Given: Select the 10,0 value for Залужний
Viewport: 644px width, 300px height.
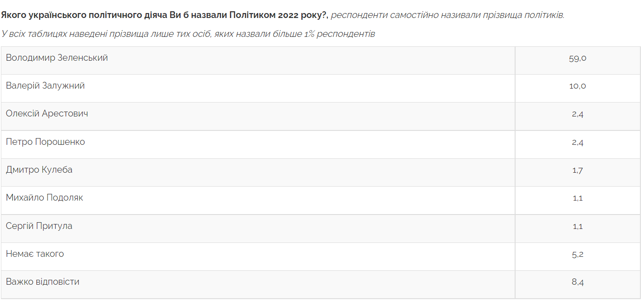Looking at the screenshot, I should pos(577,86).
